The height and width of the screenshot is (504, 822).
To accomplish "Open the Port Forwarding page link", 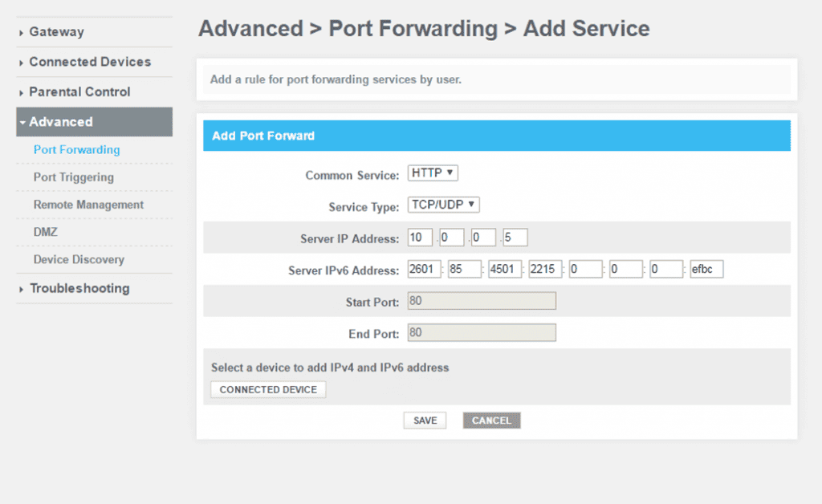I will 76,150.
